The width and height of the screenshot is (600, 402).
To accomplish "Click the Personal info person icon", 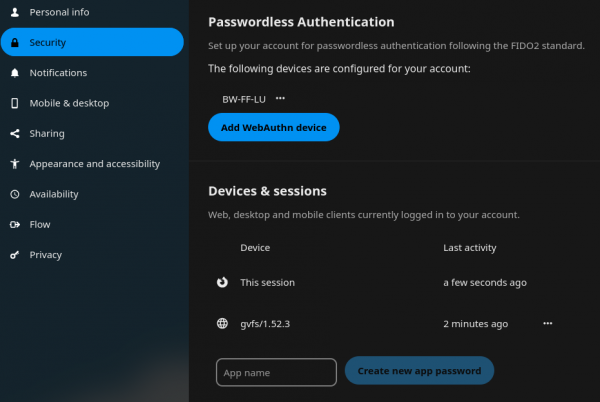I will (x=15, y=12).
